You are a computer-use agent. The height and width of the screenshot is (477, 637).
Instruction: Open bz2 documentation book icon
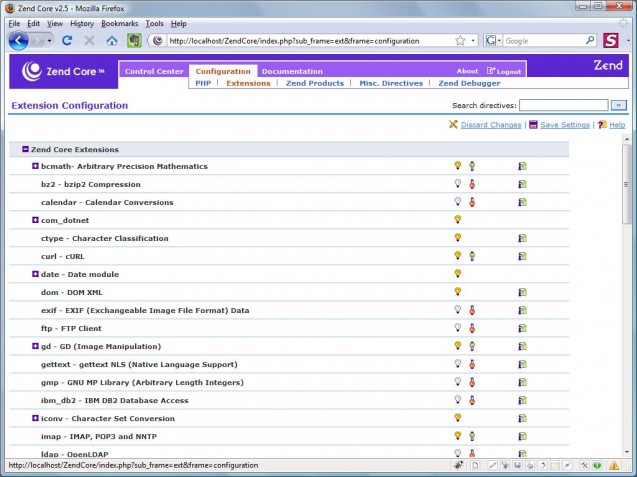(522, 184)
